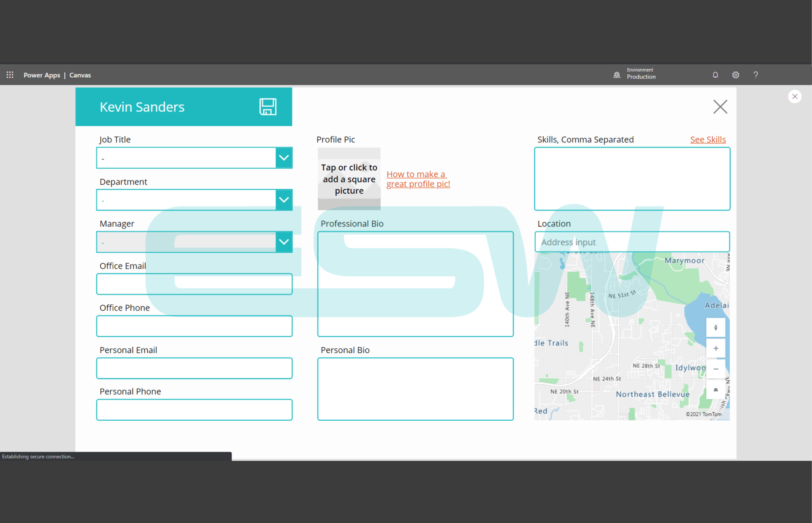The height and width of the screenshot is (523, 812).
Task: Change map style with the bottom map icon
Action: [716, 390]
